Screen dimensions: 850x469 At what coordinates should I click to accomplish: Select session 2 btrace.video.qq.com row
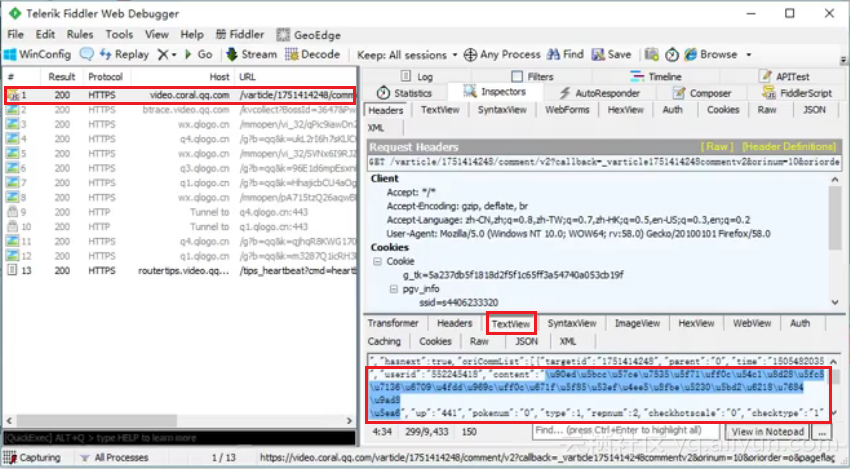[181, 110]
